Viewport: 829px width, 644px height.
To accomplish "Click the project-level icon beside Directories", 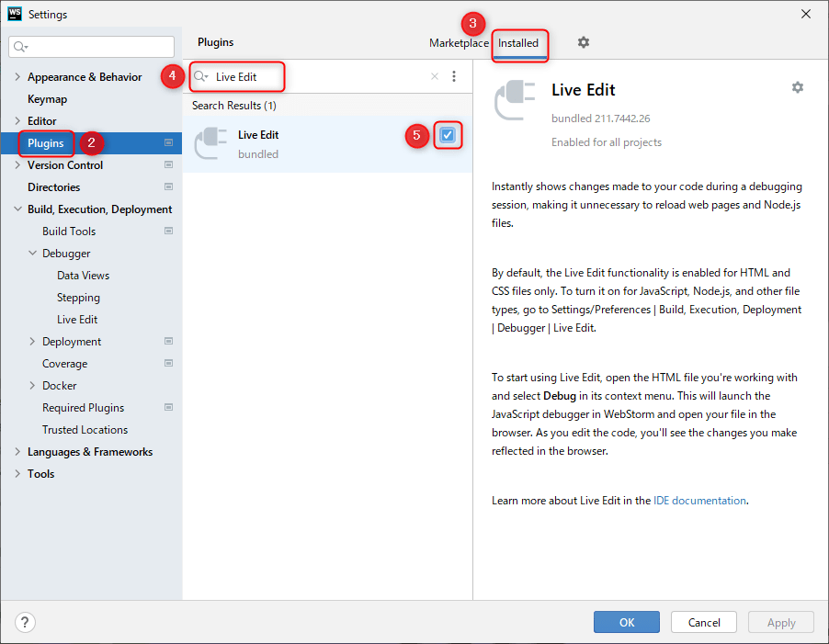I will pos(169,187).
